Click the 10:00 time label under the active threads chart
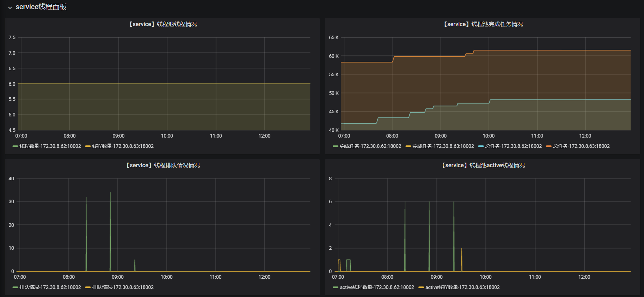 point(486,277)
